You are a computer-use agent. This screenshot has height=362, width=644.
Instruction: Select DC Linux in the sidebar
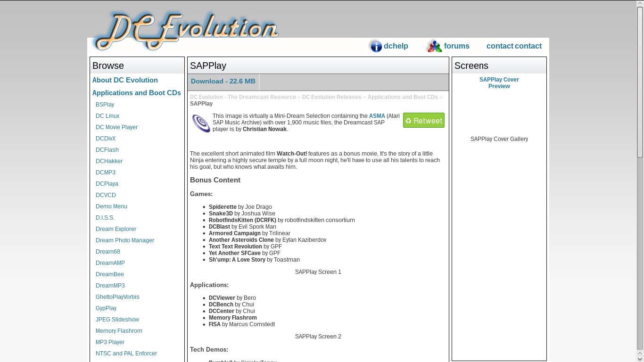coord(107,116)
